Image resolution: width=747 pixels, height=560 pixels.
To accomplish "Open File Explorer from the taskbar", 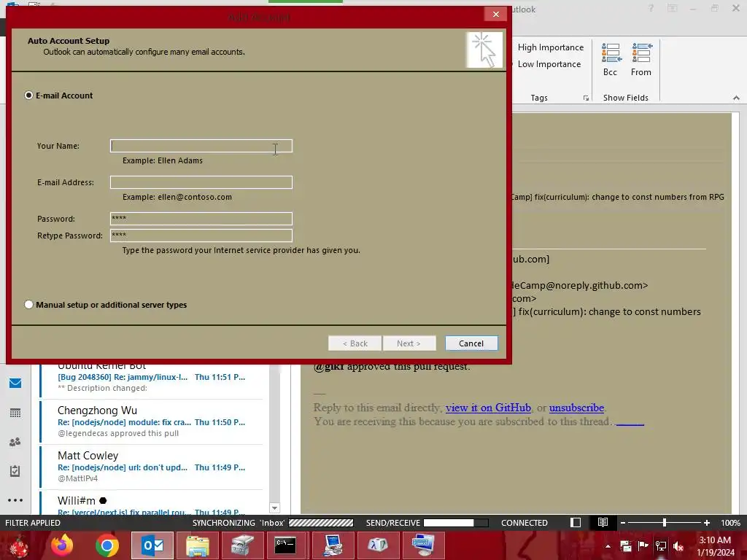I will point(197,546).
